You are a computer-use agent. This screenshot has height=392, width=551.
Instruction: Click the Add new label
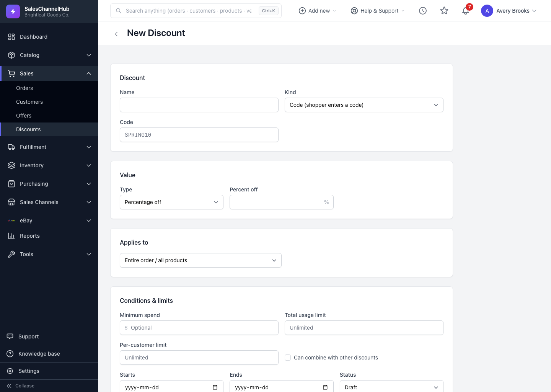(319, 11)
